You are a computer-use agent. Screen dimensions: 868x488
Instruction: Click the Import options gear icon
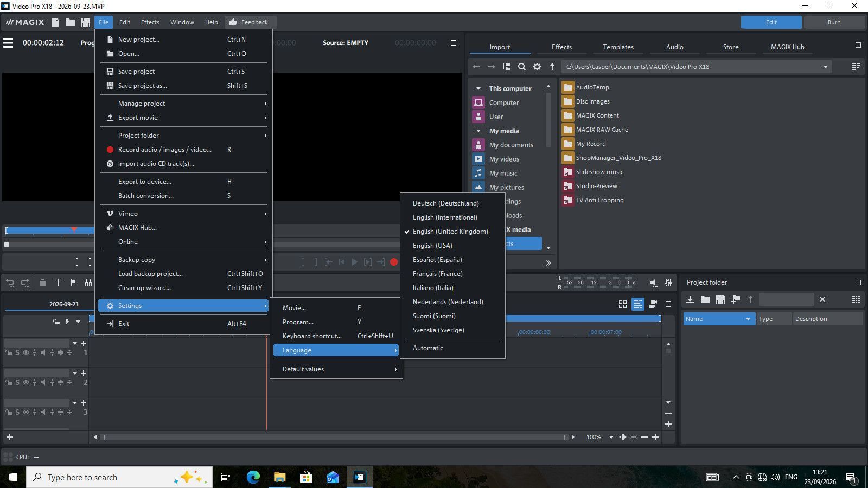(537, 67)
